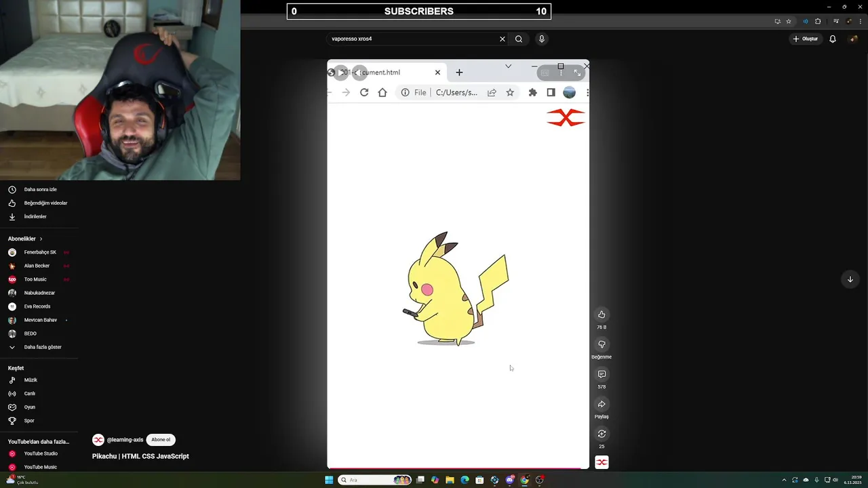868x488 pixels.
Task: Start voice search with the microphone
Action: (x=541, y=39)
